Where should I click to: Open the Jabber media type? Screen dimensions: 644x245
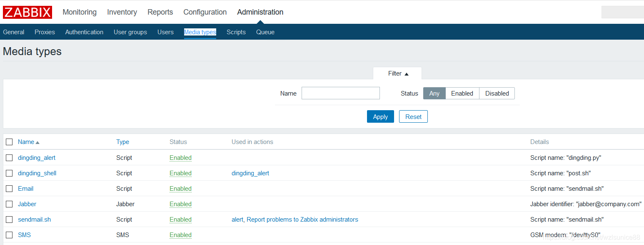point(27,204)
